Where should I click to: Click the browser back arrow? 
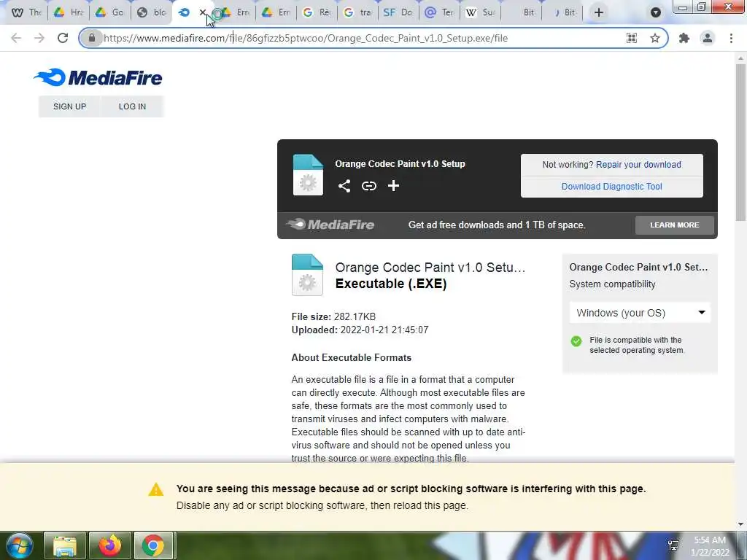16,38
